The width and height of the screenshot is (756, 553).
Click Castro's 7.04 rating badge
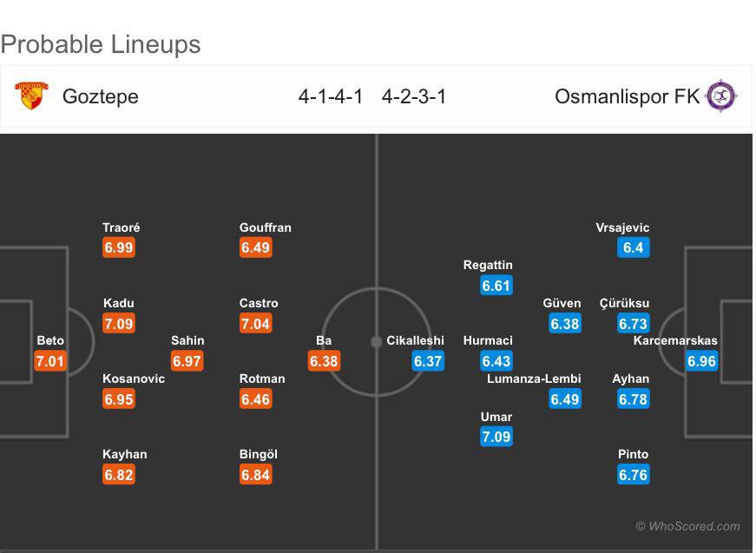click(x=255, y=323)
